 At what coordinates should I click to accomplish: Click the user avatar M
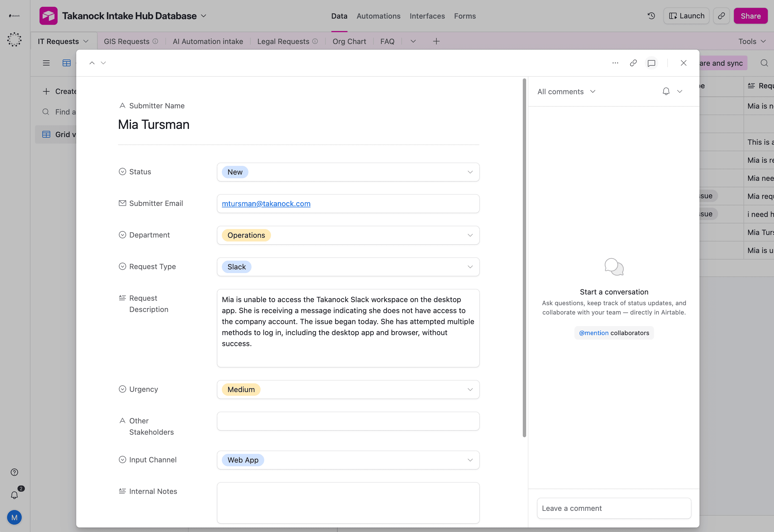[14, 517]
